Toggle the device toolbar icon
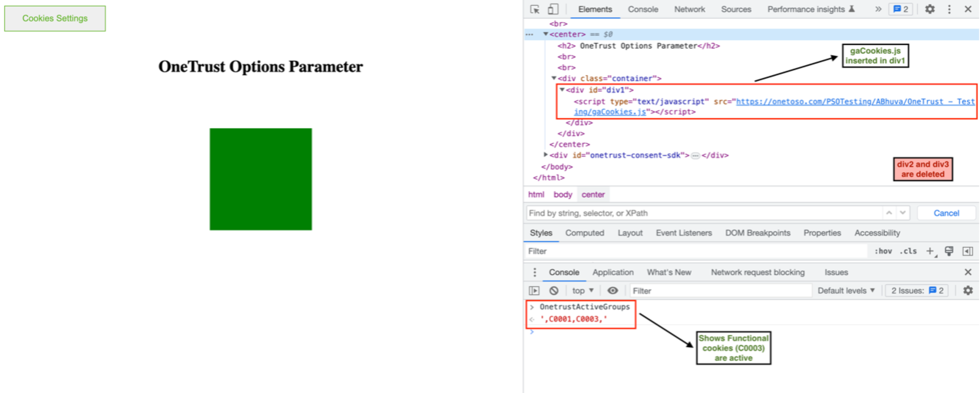 coord(553,9)
